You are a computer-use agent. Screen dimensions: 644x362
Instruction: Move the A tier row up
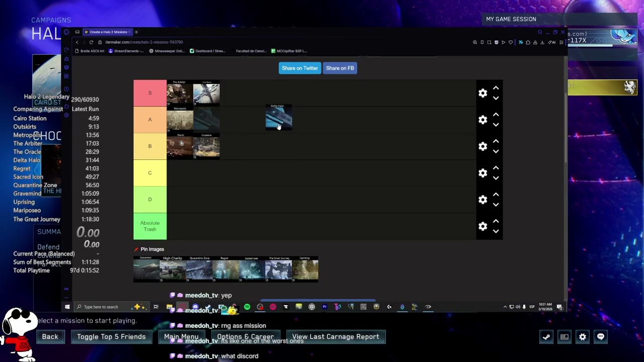496,115
